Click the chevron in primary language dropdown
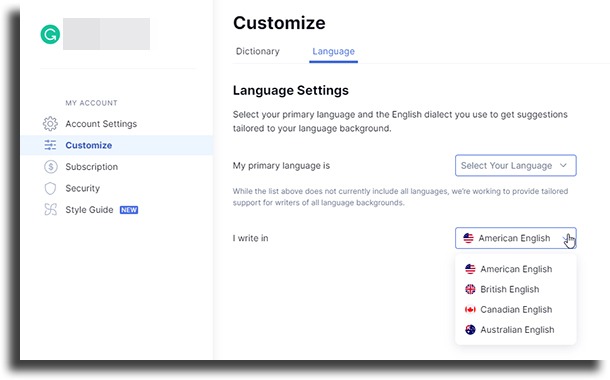The height and width of the screenshot is (380, 610). pyautogui.click(x=563, y=165)
